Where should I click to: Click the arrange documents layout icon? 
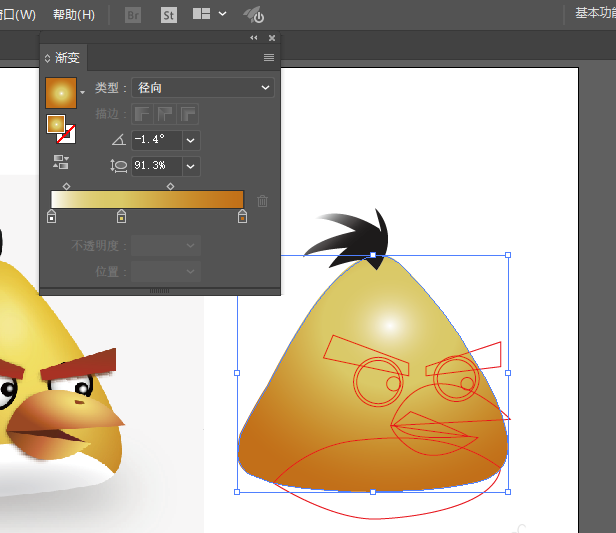pyautogui.click(x=202, y=14)
